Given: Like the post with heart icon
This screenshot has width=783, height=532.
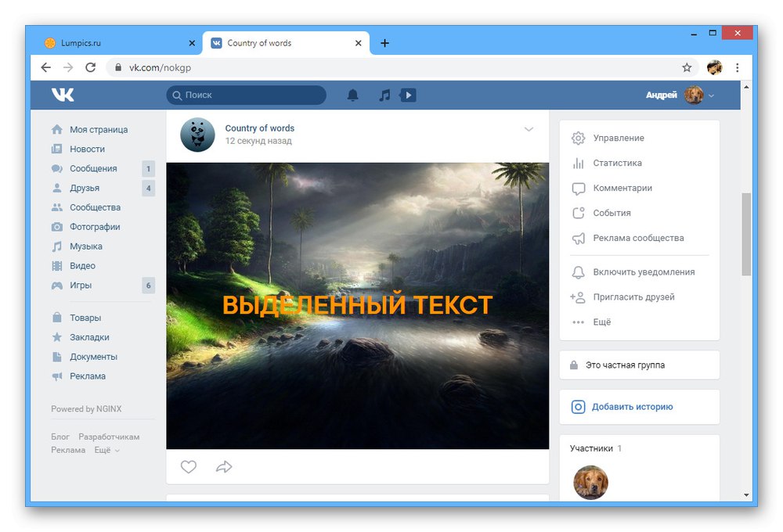Looking at the screenshot, I should 188,466.
